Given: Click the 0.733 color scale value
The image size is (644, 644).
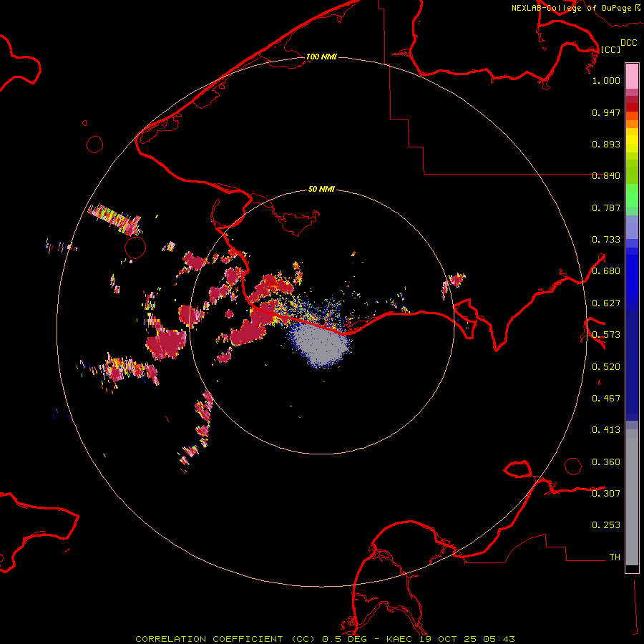Looking at the screenshot, I should coord(606,240).
